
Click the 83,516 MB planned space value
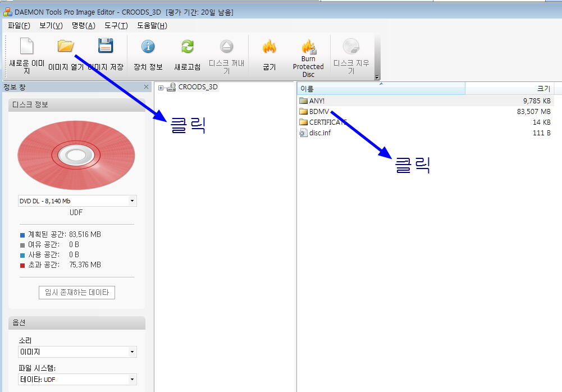click(85, 235)
